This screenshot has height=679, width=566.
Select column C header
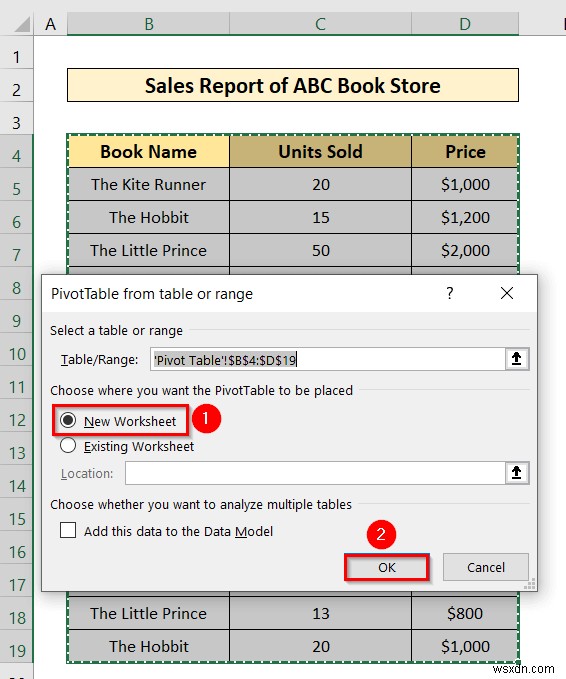click(320, 24)
